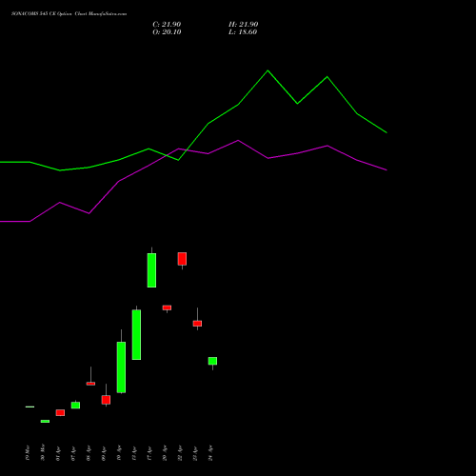Click the highest red candlestick body
This screenshot has width=476, height=476.
[x=182, y=259]
